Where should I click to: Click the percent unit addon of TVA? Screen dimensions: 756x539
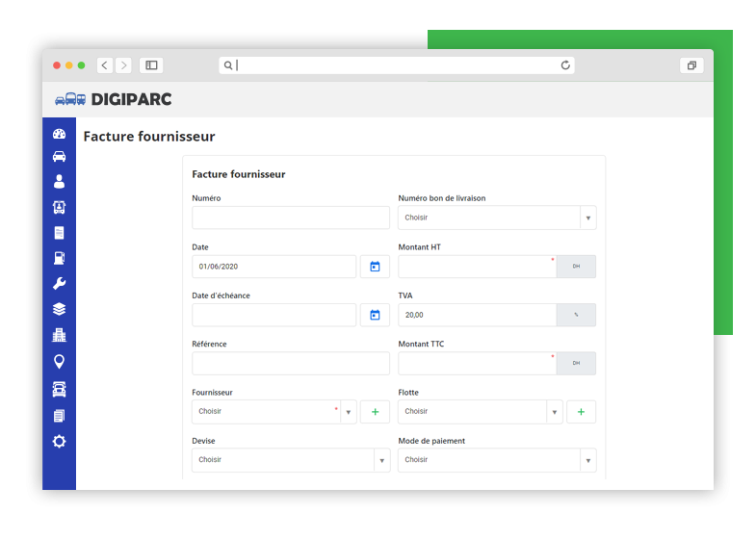point(576,315)
